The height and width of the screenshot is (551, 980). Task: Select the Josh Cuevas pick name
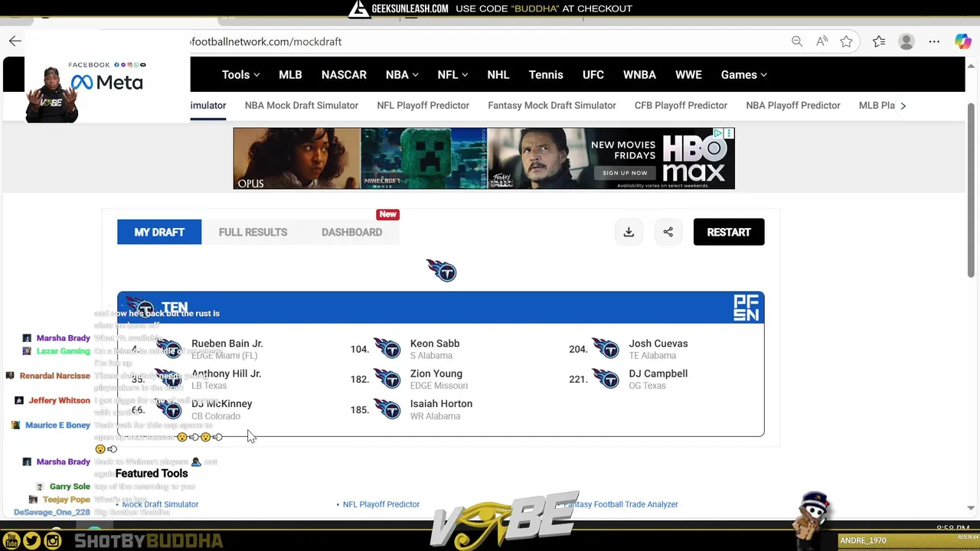point(658,344)
